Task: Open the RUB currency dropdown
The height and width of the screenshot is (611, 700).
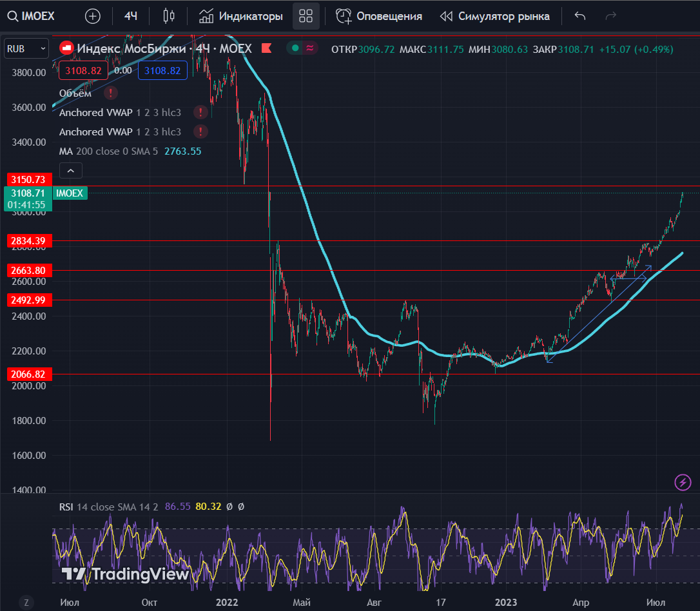Action: [x=26, y=48]
